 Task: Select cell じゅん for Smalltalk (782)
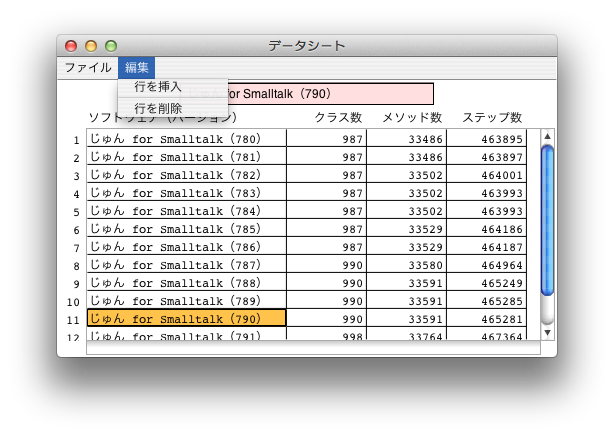pos(187,175)
